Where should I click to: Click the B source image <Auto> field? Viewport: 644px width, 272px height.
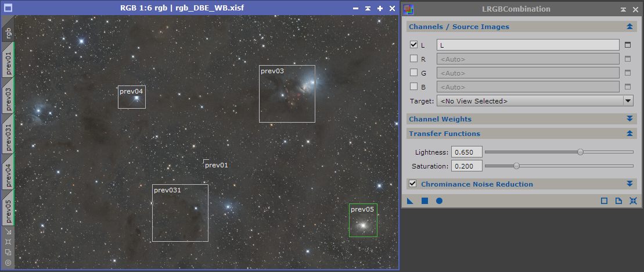coord(528,87)
